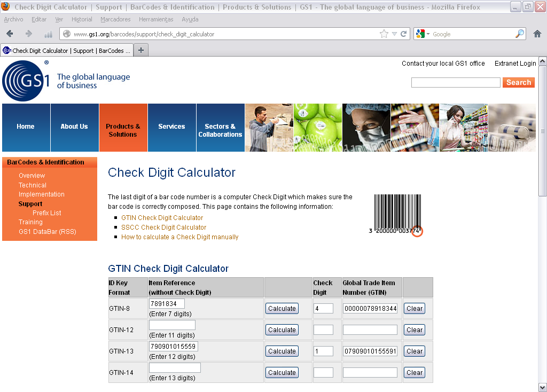Navigate back with the back arrow icon
547x392 pixels.
coord(10,33)
